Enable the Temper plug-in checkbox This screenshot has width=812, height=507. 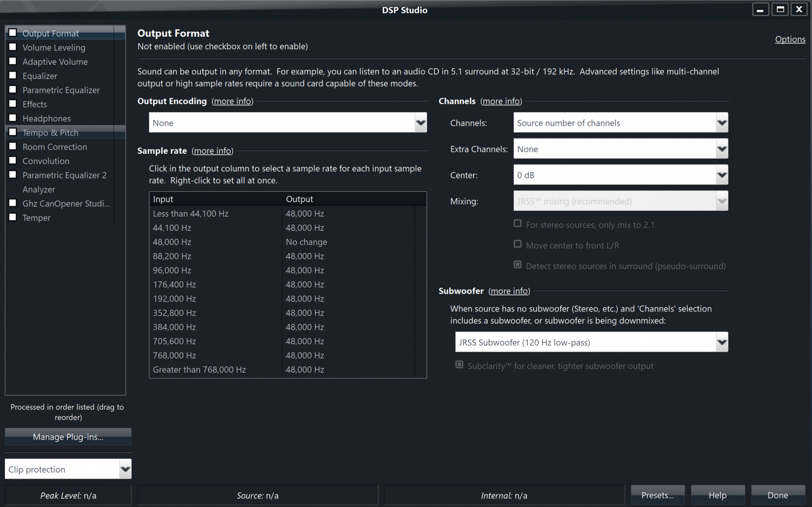(x=13, y=217)
